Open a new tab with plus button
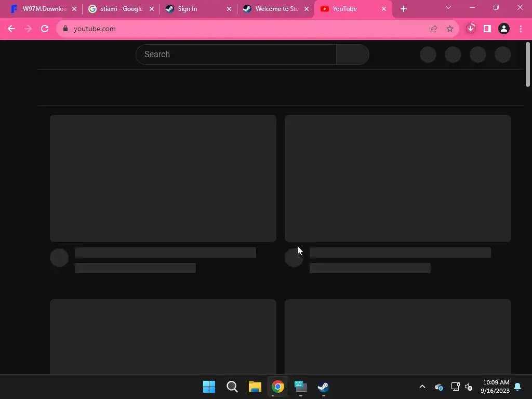Image resolution: width=532 pixels, height=399 pixels. [x=403, y=9]
